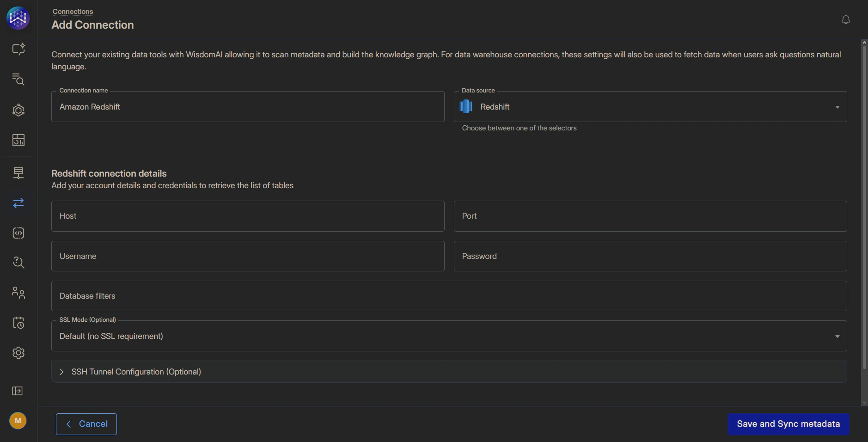
Task: Click the Connections breadcrumb link
Action: 73,12
